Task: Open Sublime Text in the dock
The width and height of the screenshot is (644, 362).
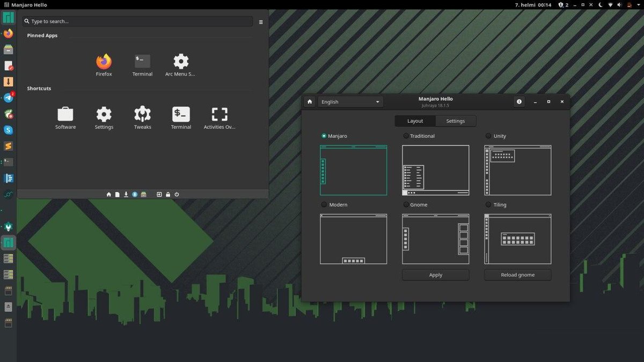Action: [x=8, y=146]
